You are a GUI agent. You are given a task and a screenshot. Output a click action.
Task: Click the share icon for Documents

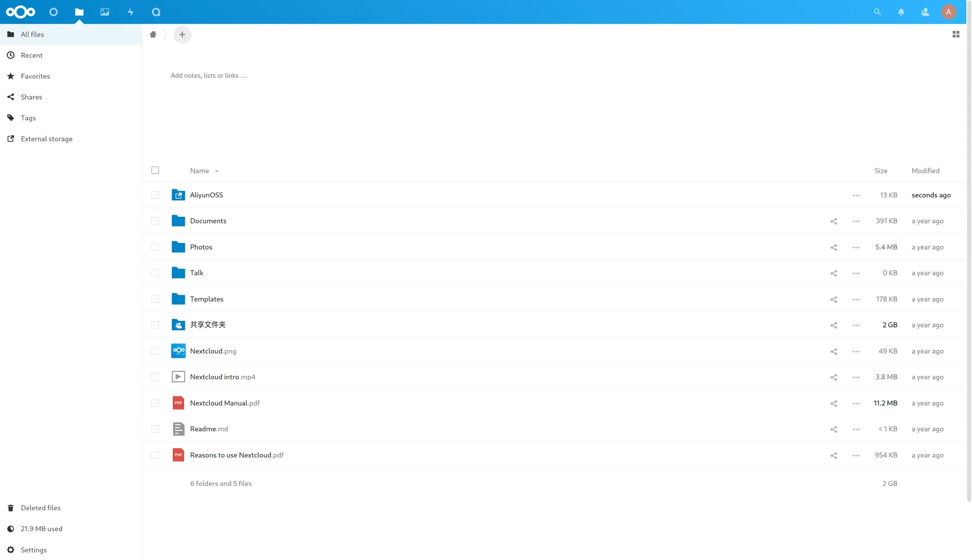tap(833, 221)
